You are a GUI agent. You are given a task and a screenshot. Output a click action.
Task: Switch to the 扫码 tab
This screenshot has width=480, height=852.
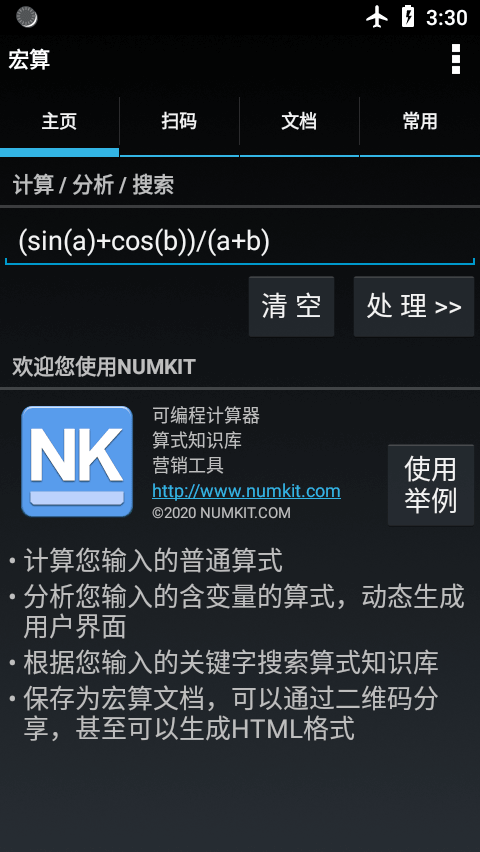pyautogui.click(x=179, y=122)
